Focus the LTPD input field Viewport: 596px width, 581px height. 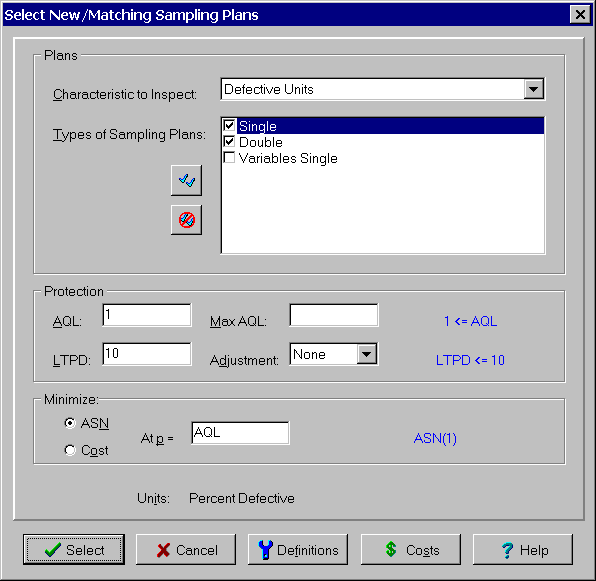click(x=147, y=354)
